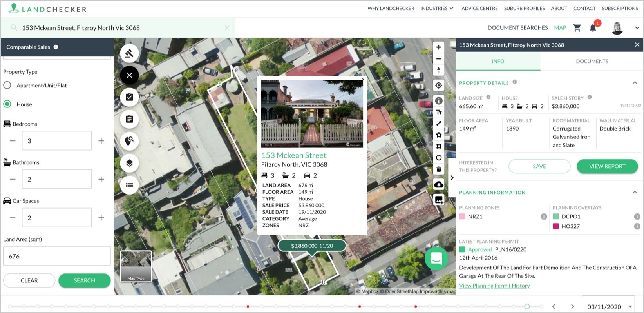Image resolution: width=644 pixels, height=313 pixels.
Task: Select the text annotation tool
Action: point(439,112)
